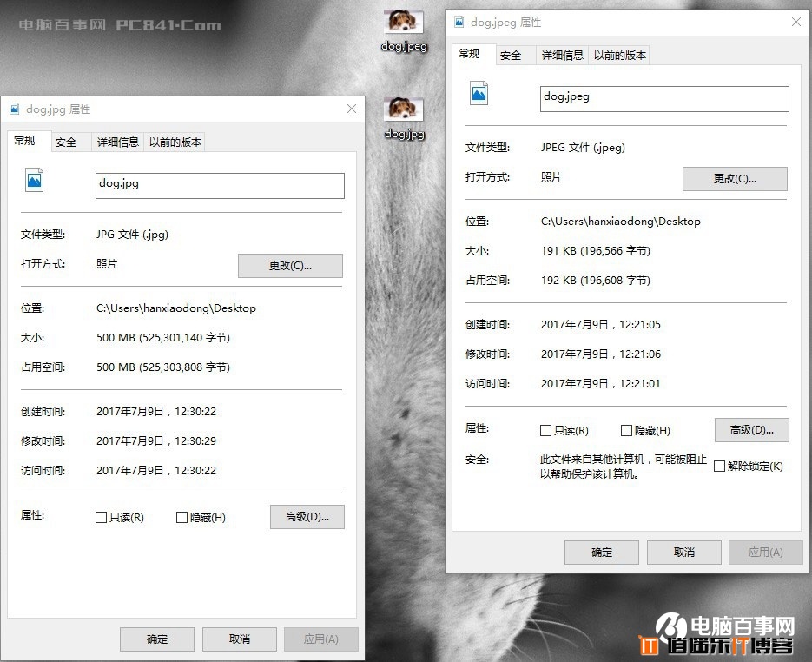Click 应用(A) in dog.jpg properties
Viewport: 812px width, 662px height.
pyautogui.click(x=321, y=639)
